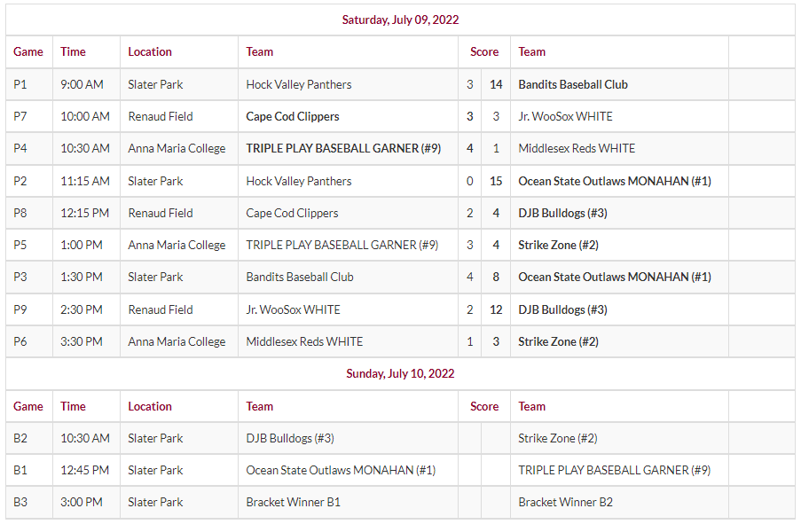Open Bracket Winner B1 team entry
This screenshot has width=801, height=532.
coord(293,502)
